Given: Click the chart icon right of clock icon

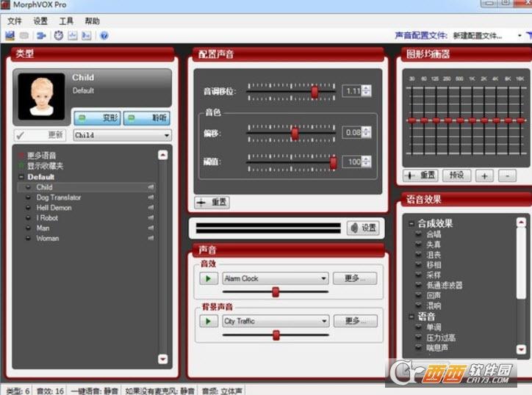Looking at the screenshot, I should point(73,35).
